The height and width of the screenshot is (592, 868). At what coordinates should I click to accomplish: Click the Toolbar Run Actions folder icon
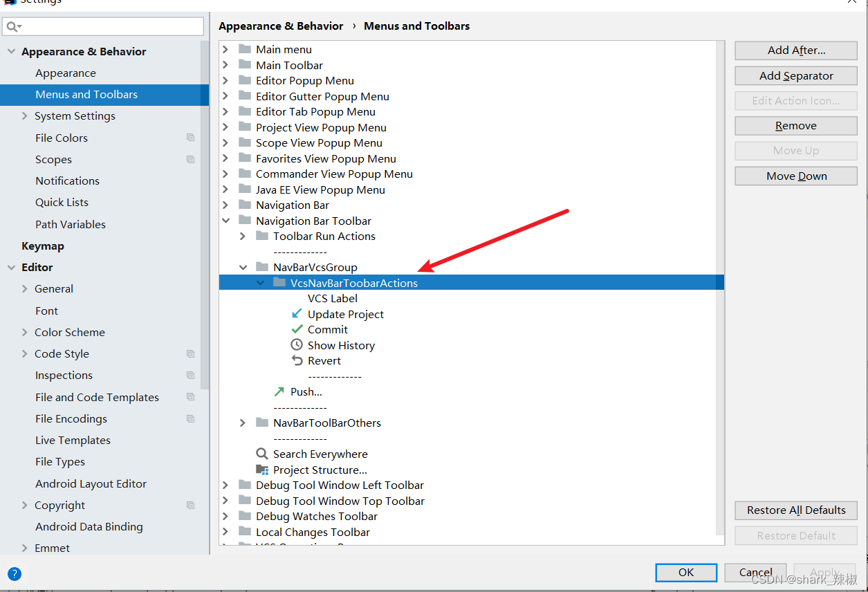261,236
